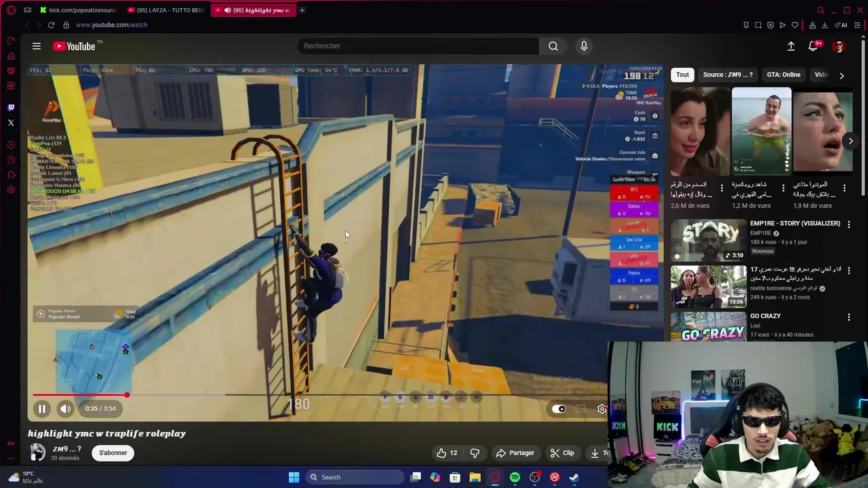Select GTA: Online filter chip
Viewport: 868px width, 488px height.
783,75
